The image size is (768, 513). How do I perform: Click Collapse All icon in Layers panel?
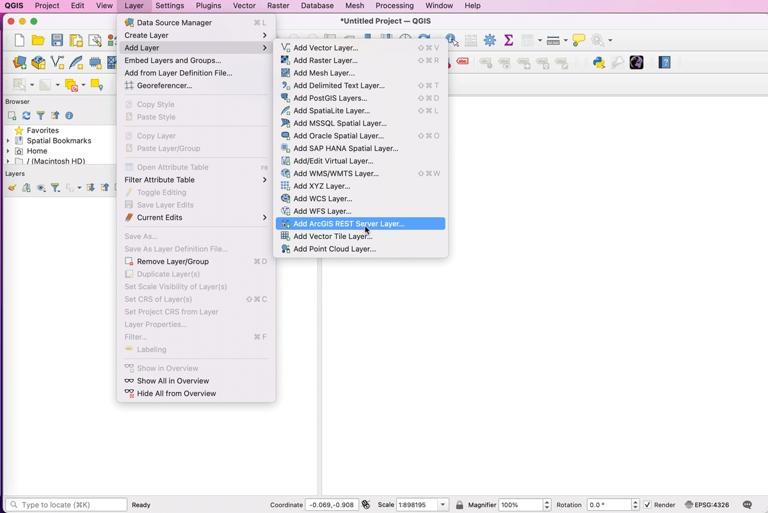105,188
